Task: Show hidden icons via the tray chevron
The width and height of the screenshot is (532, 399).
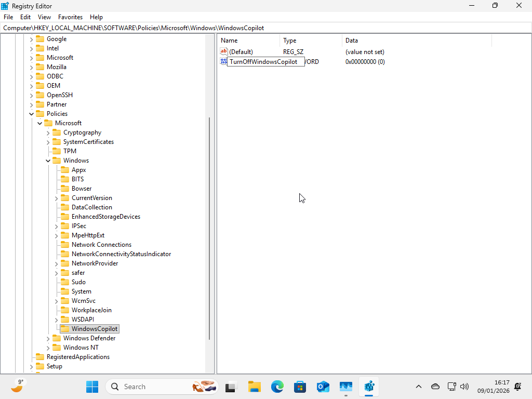Action: pyautogui.click(x=419, y=387)
